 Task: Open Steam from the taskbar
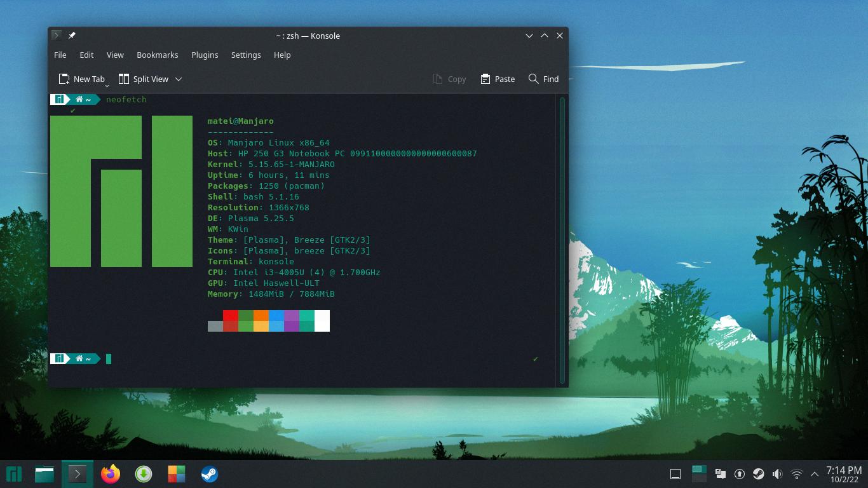(x=210, y=474)
